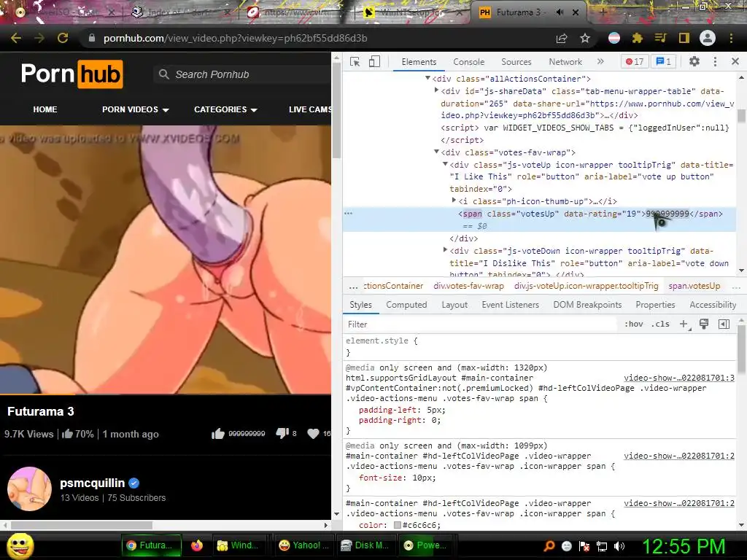Open the psmcquillin uploader profile link
This screenshot has height=560, width=747.
click(x=92, y=483)
